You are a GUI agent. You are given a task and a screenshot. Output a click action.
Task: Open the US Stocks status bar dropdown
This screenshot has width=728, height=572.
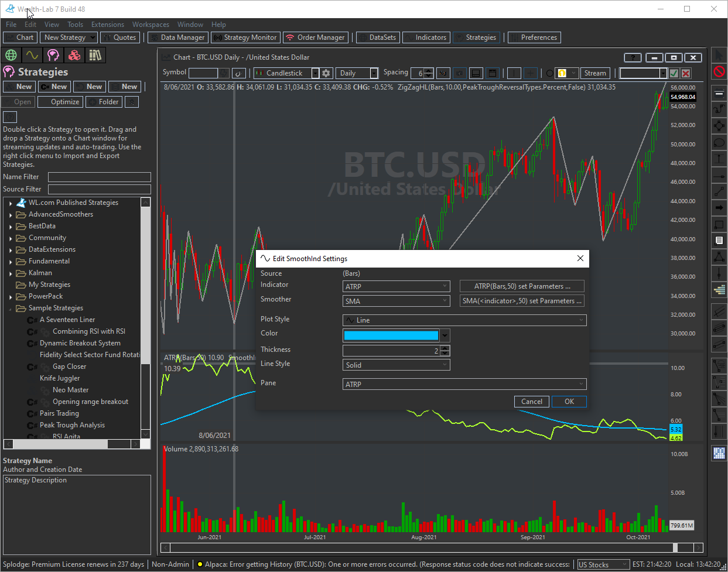[603, 565]
